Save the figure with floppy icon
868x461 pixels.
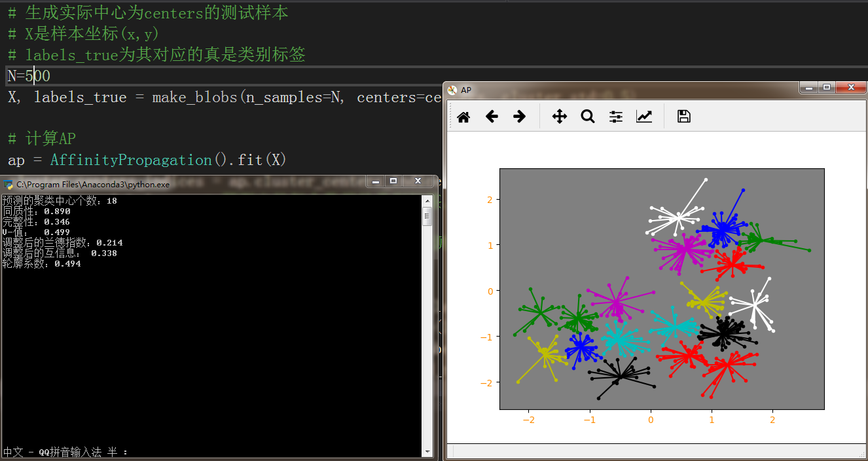coord(684,117)
